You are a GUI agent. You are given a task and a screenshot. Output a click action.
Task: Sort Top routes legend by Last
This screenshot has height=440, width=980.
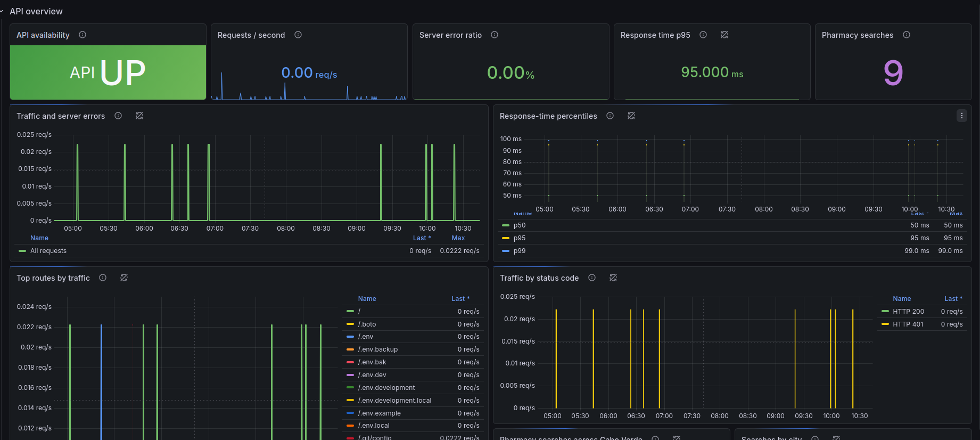tap(460, 299)
